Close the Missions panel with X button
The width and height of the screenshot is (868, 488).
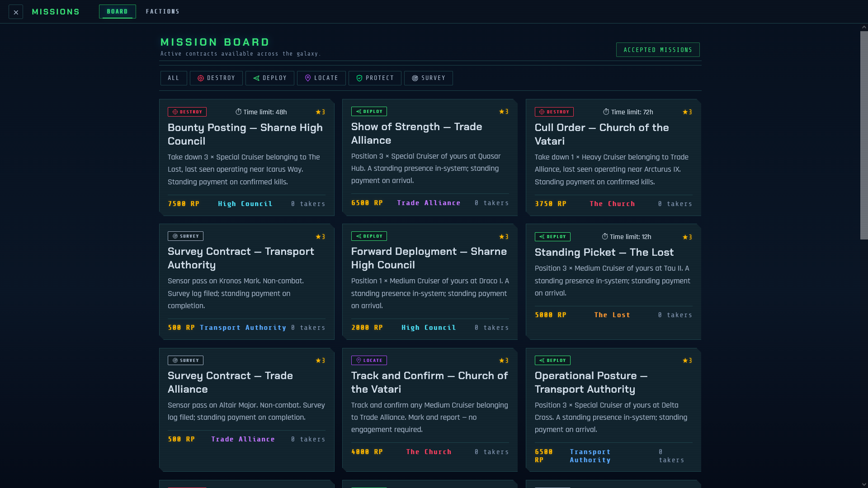tap(16, 12)
